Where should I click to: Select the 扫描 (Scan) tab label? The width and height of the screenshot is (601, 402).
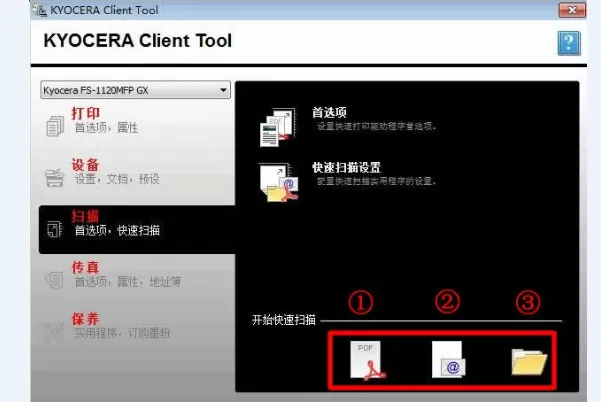(x=86, y=215)
